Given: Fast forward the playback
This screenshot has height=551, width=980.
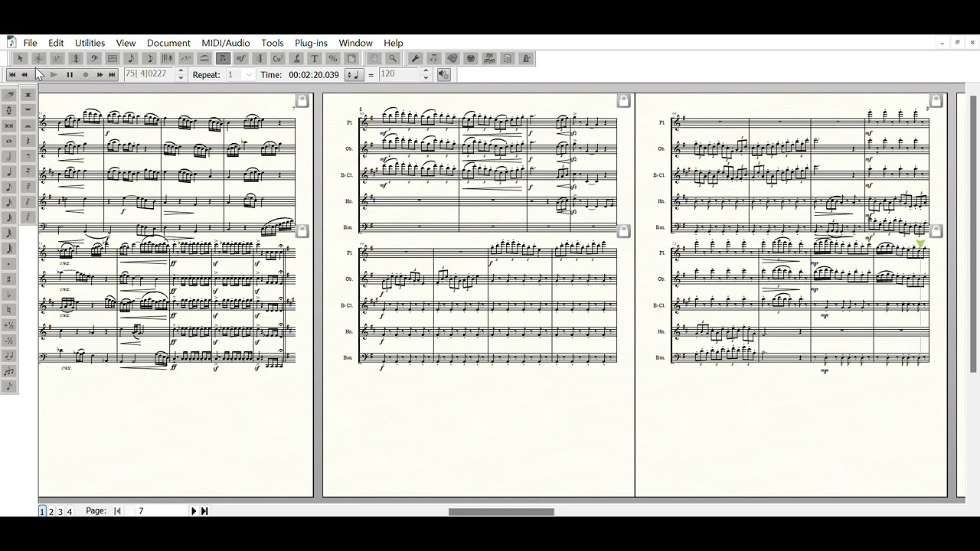Looking at the screenshot, I should (100, 74).
